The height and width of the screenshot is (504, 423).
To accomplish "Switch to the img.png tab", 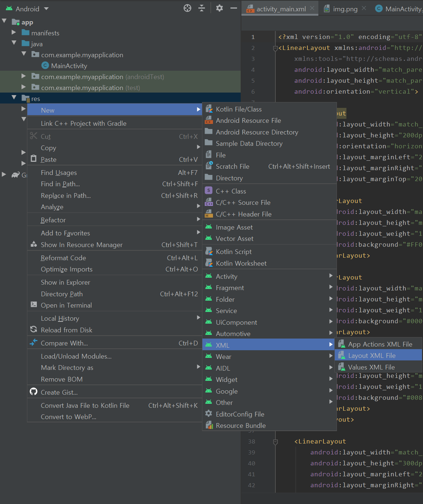I will tap(345, 9).
